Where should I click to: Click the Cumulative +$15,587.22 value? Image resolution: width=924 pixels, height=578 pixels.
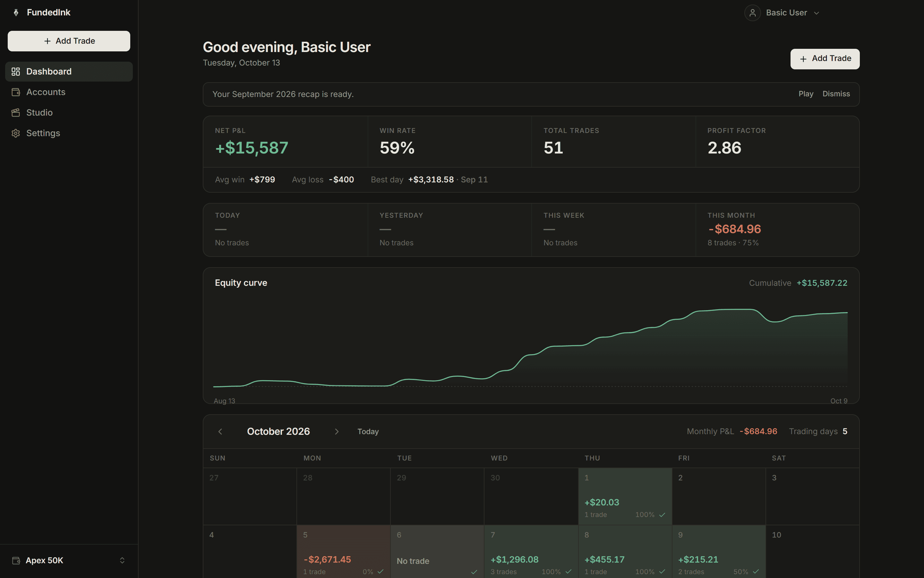[822, 283]
